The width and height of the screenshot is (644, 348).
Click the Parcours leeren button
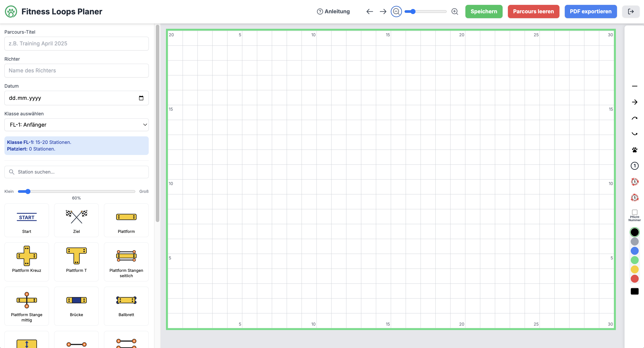tap(533, 12)
